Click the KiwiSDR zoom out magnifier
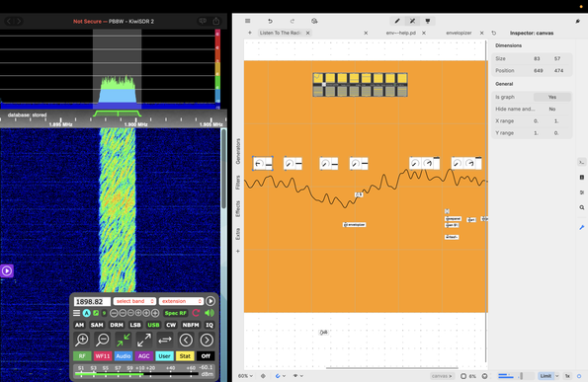 103,340
